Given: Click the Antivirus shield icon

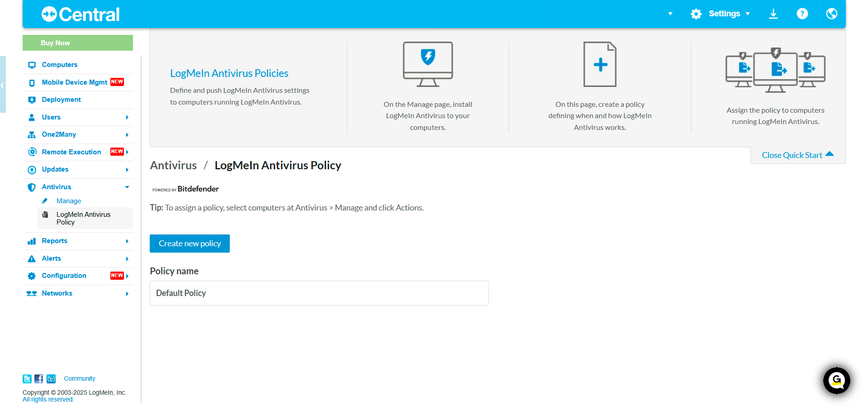Looking at the screenshot, I should (x=32, y=187).
